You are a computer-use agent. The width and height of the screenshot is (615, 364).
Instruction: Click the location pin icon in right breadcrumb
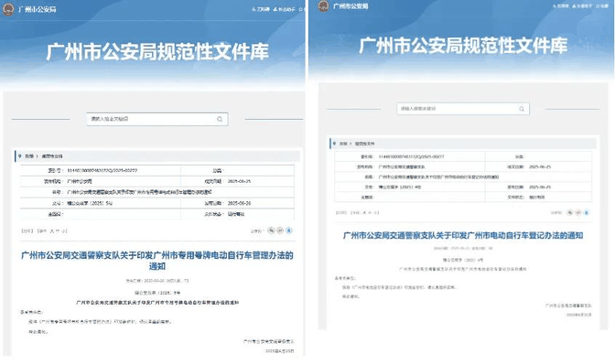point(334,144)
